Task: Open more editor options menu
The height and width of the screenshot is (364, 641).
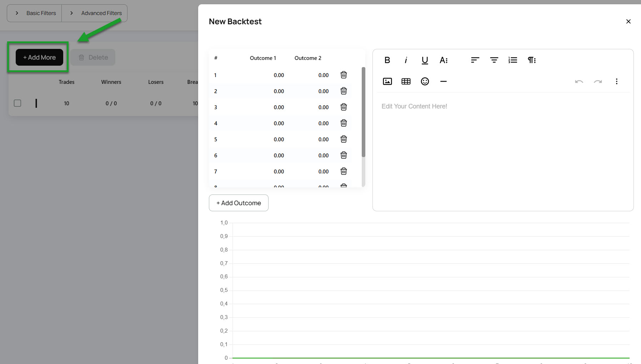Action: pos(616,81)
